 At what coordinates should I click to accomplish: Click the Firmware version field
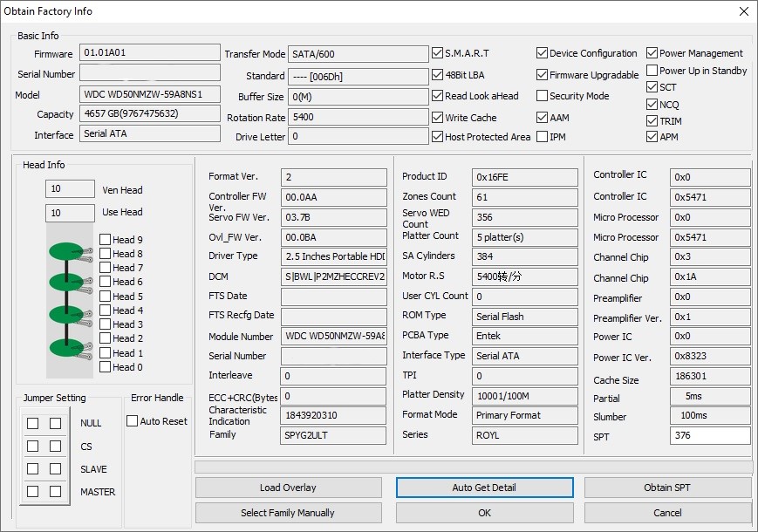[150, 52]
